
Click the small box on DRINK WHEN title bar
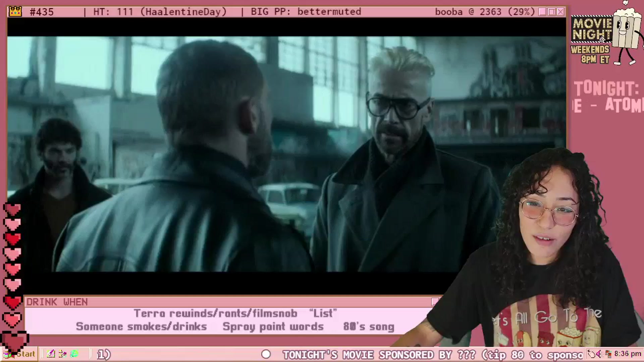pyautogui.click(x=435, y=302)
